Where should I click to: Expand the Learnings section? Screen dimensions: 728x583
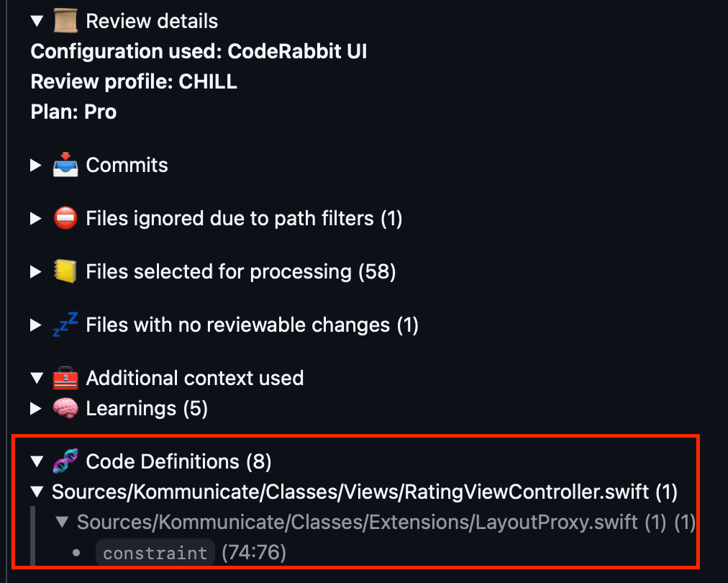click(36, 407)
